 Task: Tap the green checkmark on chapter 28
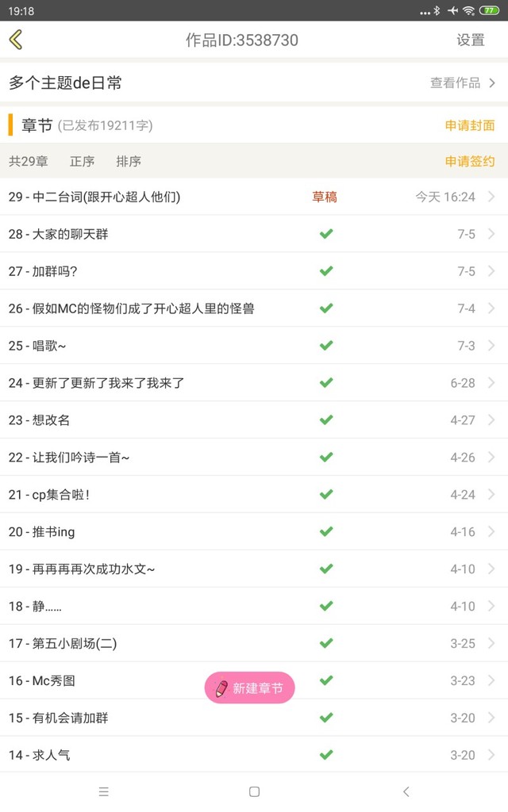326,234
